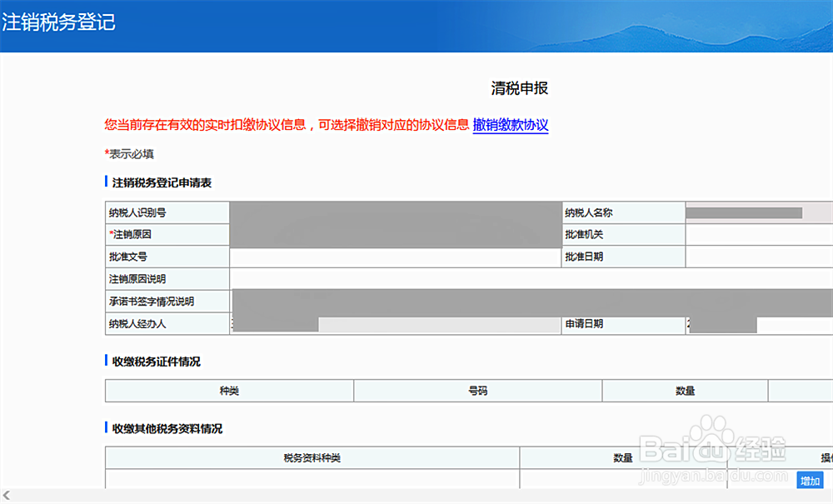Click the 承诺书签字情况说明 label cell

click(x=167, y=301)
